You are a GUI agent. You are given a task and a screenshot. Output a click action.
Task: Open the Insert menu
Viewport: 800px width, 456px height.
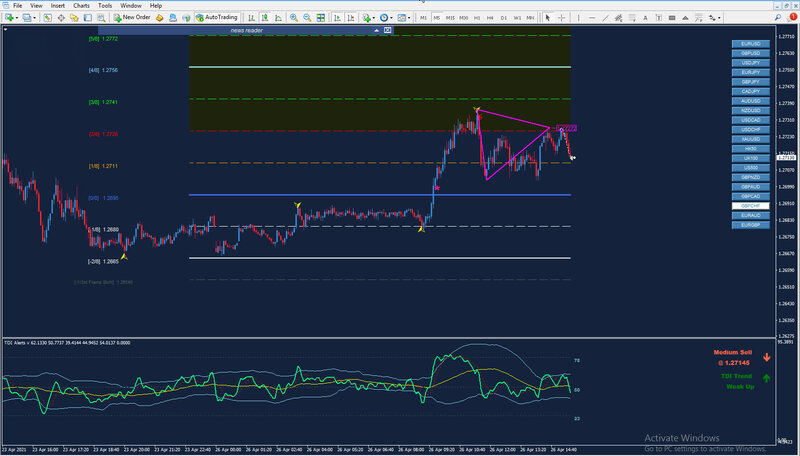(x=58, y=6)
